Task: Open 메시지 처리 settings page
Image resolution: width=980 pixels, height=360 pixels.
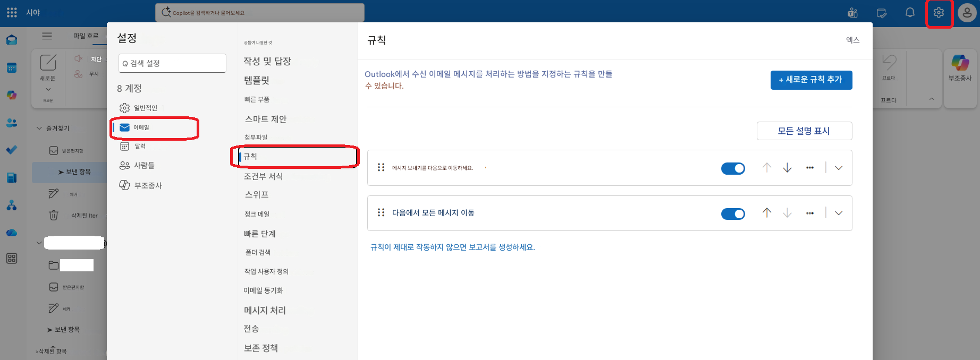Action: (265, 310)
